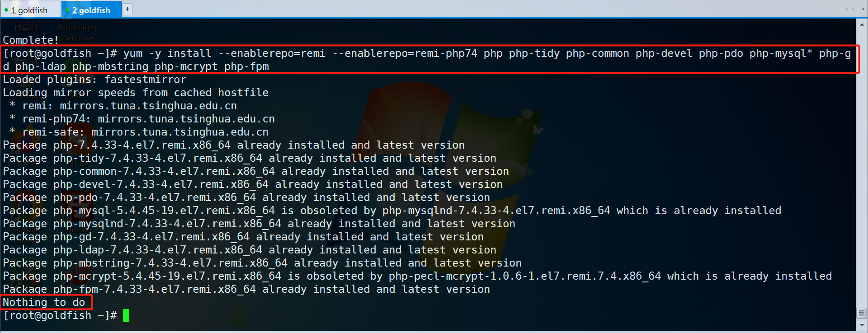Click the tab bar left scroll arrow
Viewport: 868px width, 333px height.
click(x=847, y=9)
